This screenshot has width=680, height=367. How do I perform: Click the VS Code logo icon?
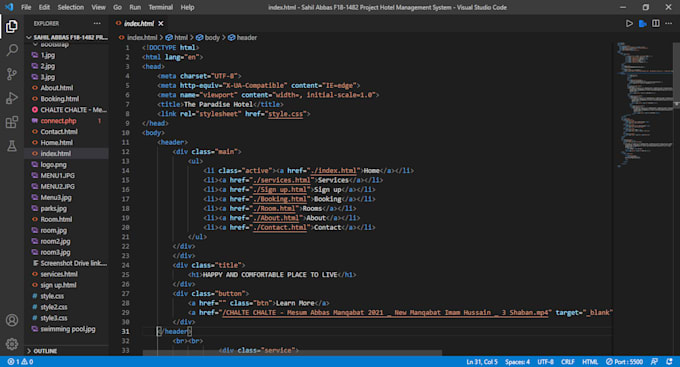point(9,7)
